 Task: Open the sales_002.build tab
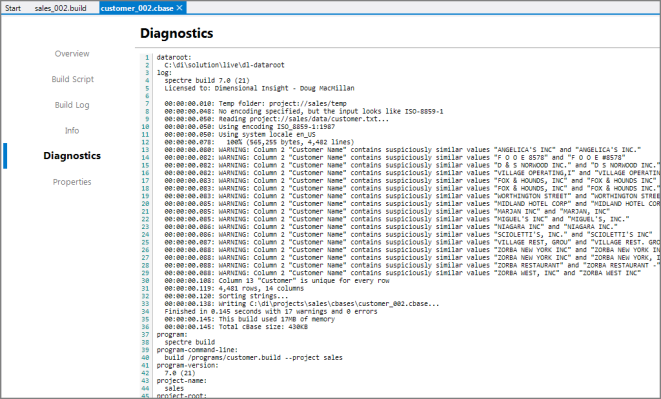[60, 8]
